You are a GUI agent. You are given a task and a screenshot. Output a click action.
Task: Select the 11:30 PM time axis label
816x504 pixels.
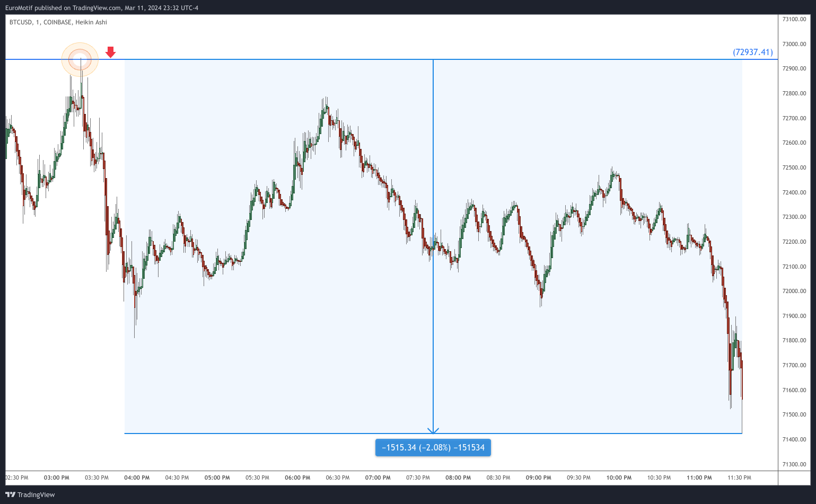click(740, 478)
